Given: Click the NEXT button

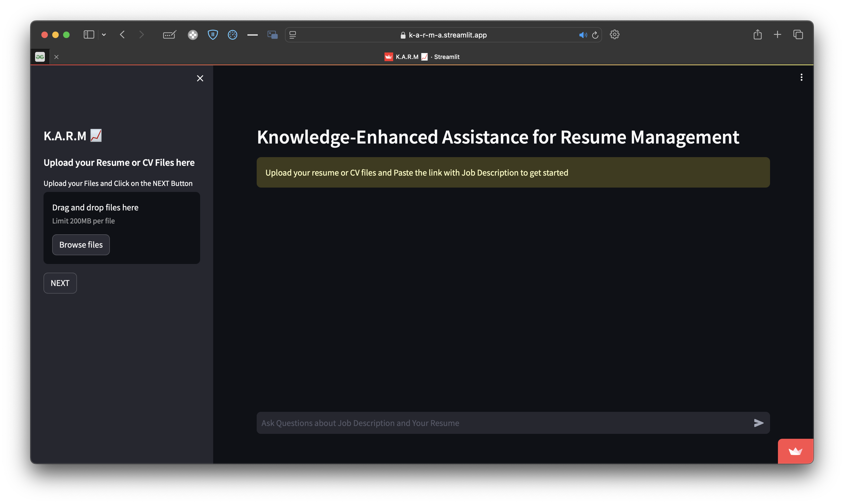Looking at the screenshot, I should click(x=60, y=283).
